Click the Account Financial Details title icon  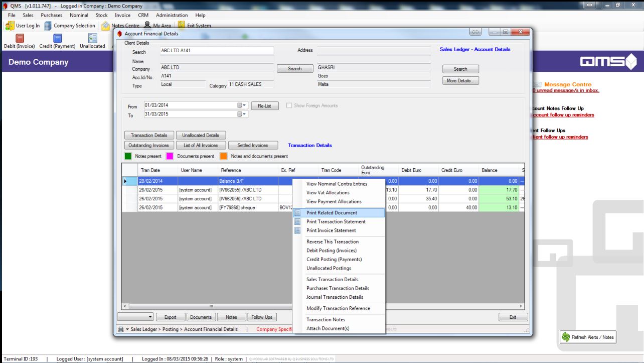point(120,34)
